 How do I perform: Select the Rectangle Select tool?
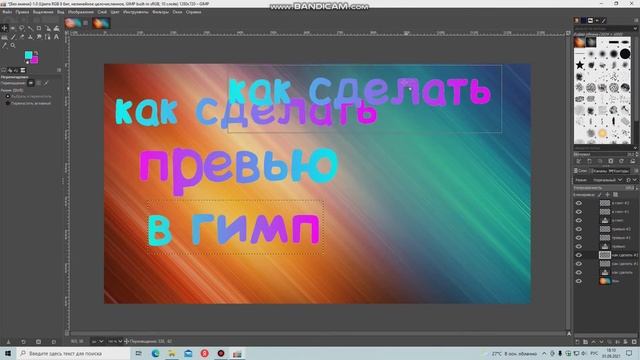coord(13,28)
